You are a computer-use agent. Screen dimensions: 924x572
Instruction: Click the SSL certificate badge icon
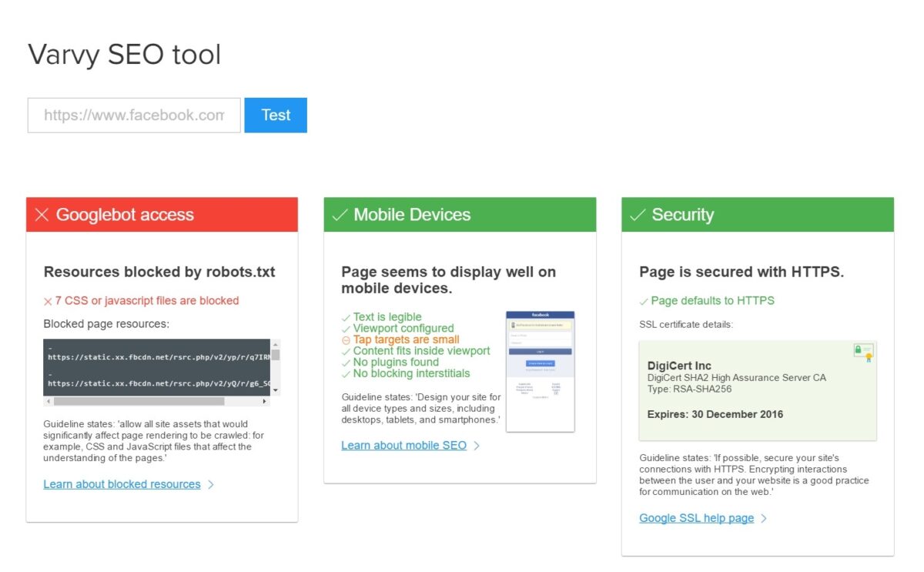tap(862, 352)
